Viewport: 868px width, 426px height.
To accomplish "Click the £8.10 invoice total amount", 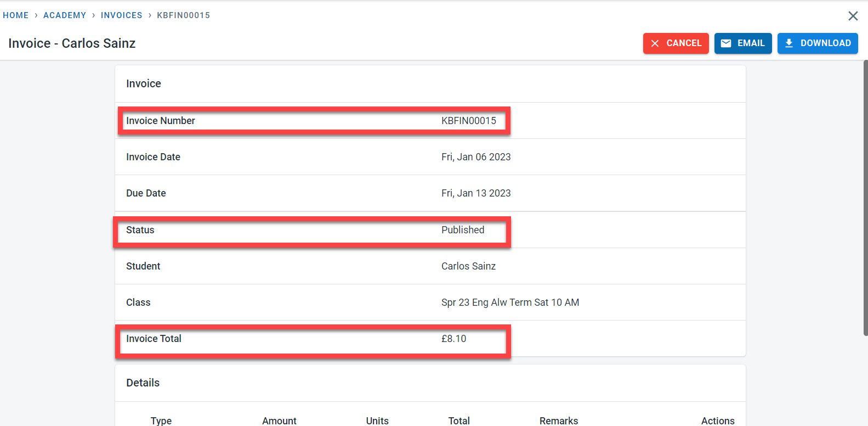I will click(x=453, y=339).
